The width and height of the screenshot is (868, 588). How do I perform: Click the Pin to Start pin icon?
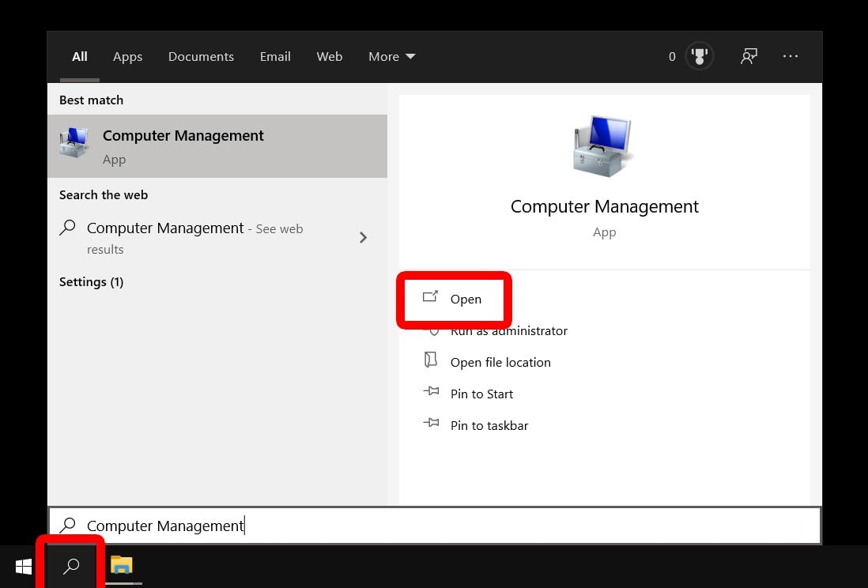431,391
